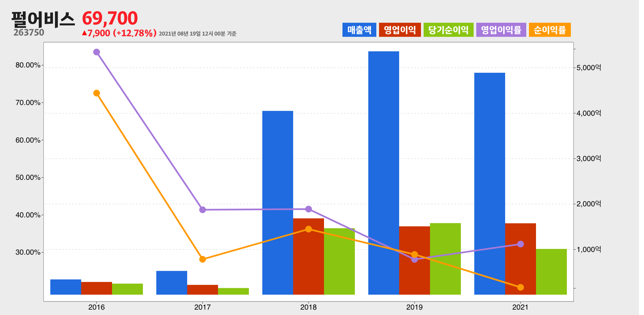Click the 2018 red 영업이익 bar
The image size is (644, 315).
point(309,257)
